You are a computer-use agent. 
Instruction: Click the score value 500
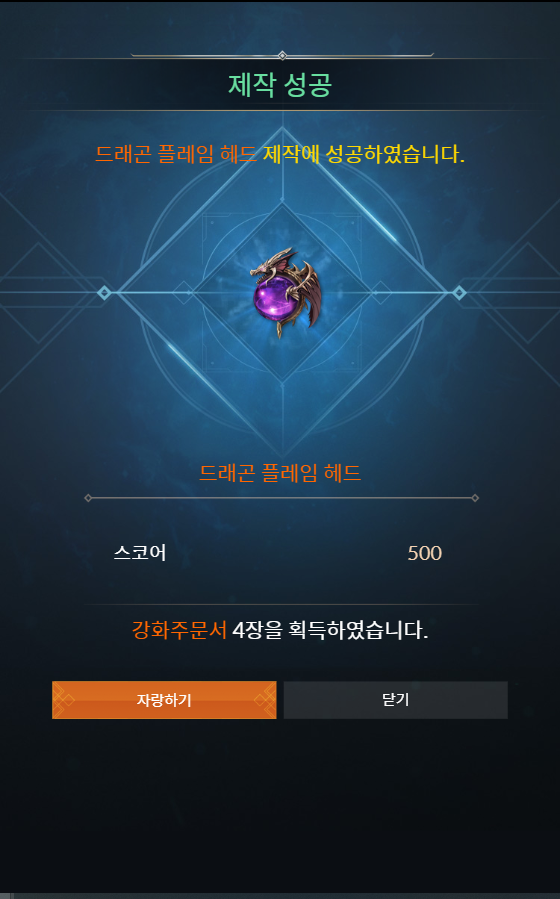click(425, 553)
